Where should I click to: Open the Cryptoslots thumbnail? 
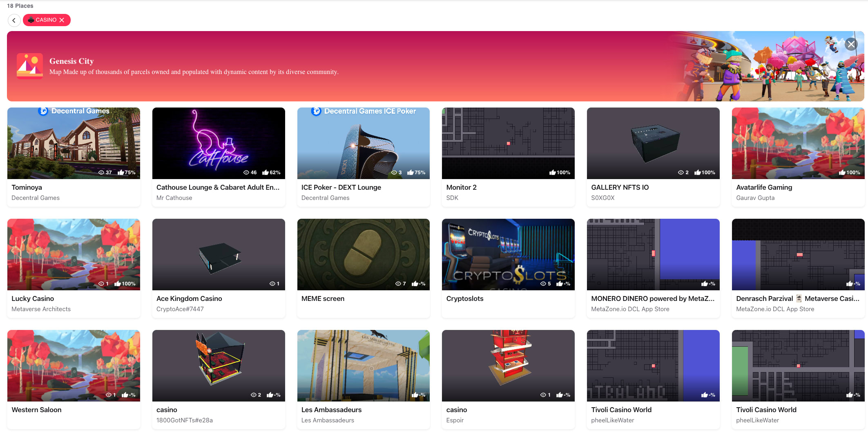(x=508, y=254)
